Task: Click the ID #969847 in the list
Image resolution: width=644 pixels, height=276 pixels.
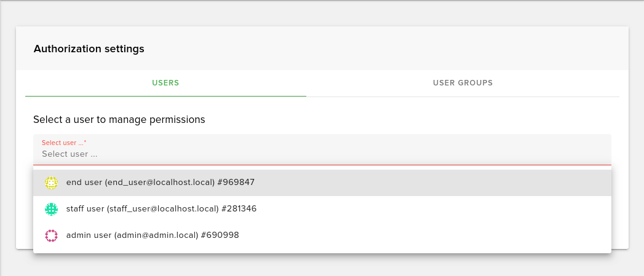Action: [236, 183]
